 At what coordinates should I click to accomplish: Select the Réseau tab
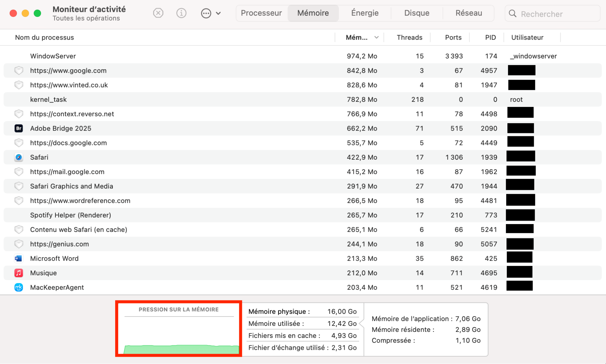coord(468,13)
